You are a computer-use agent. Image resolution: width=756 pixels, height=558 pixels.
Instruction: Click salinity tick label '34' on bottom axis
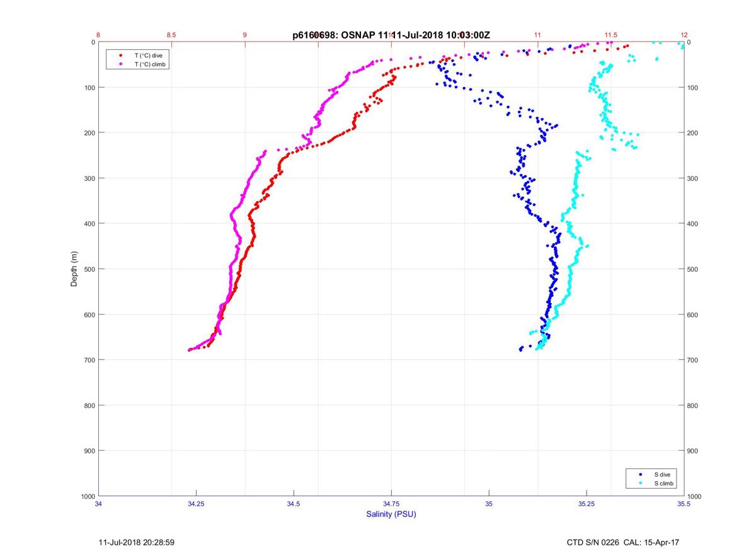pos(99,504)
